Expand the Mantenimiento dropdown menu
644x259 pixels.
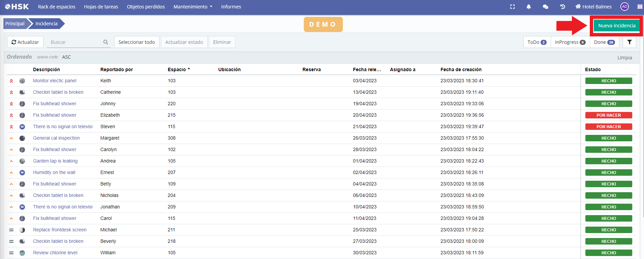[193, 7]
